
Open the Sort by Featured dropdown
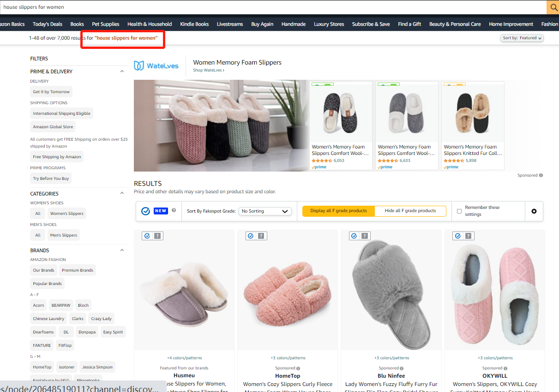click(522, 38)
